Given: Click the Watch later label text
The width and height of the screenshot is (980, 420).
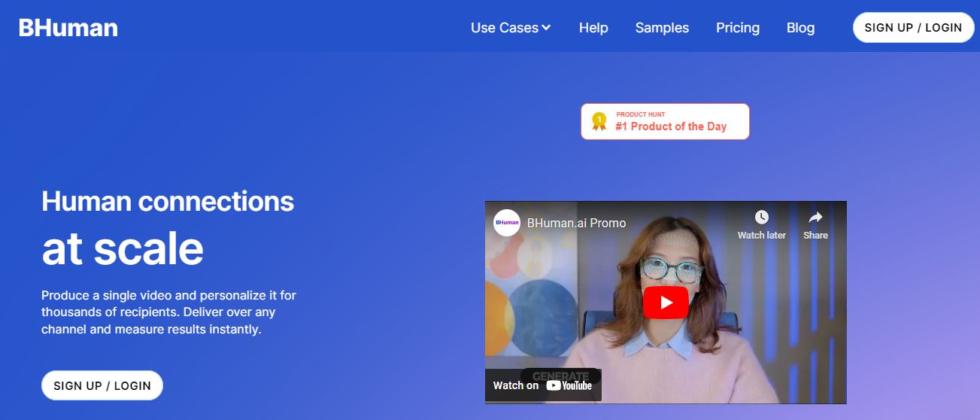Looking at the screenshot, I should (761, 236).
